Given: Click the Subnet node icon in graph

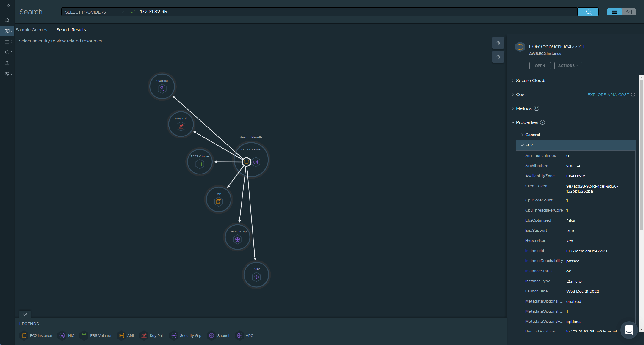Looking at the screenshot, I should pyautogui.click(x=162, y=89).
